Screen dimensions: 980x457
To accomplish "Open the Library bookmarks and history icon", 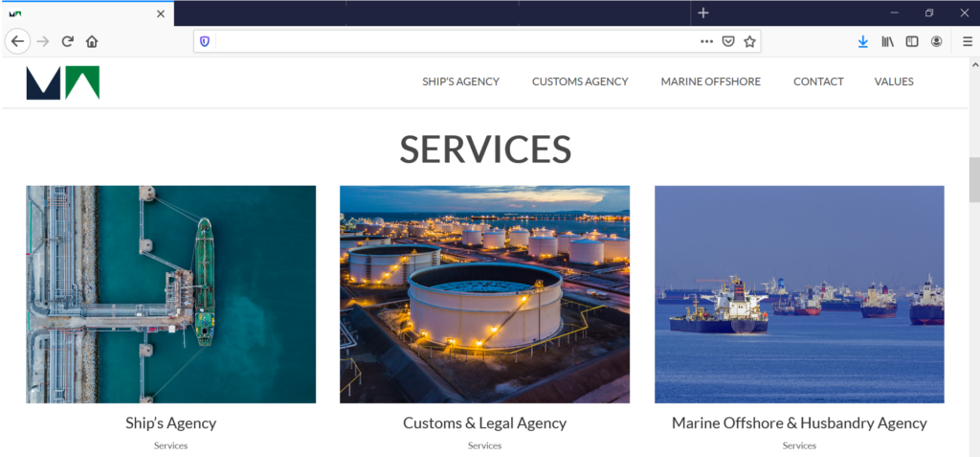I will (x=887, y=42).
